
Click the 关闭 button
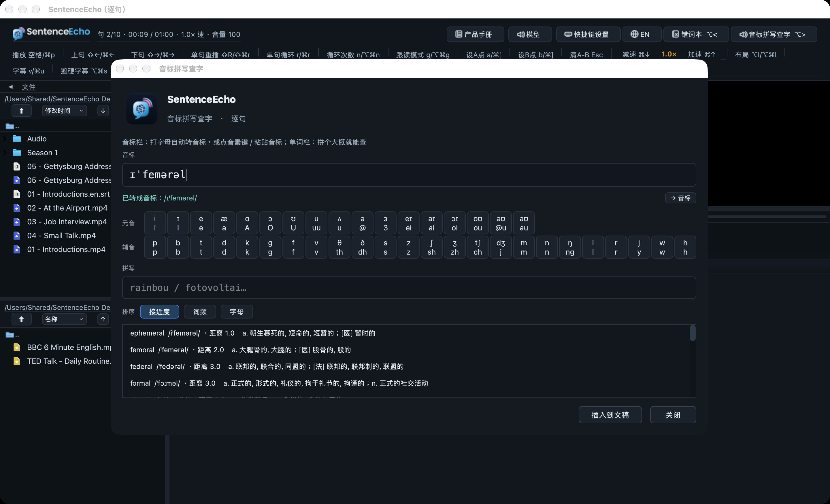(x=673, y=415)
